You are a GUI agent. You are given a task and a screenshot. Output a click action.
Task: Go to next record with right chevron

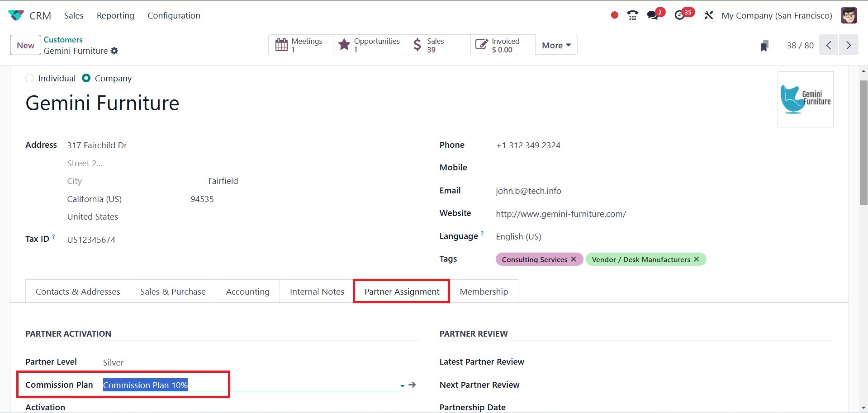(x=849, y=45)
